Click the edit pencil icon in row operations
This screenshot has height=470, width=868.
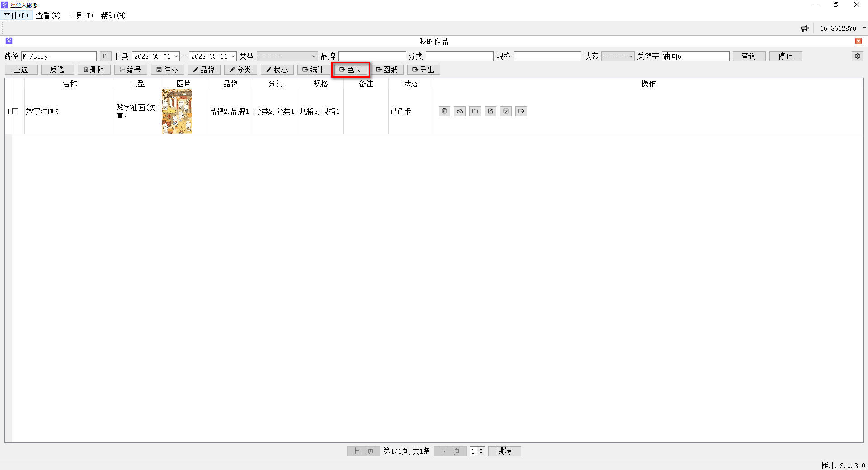point(491,111)
